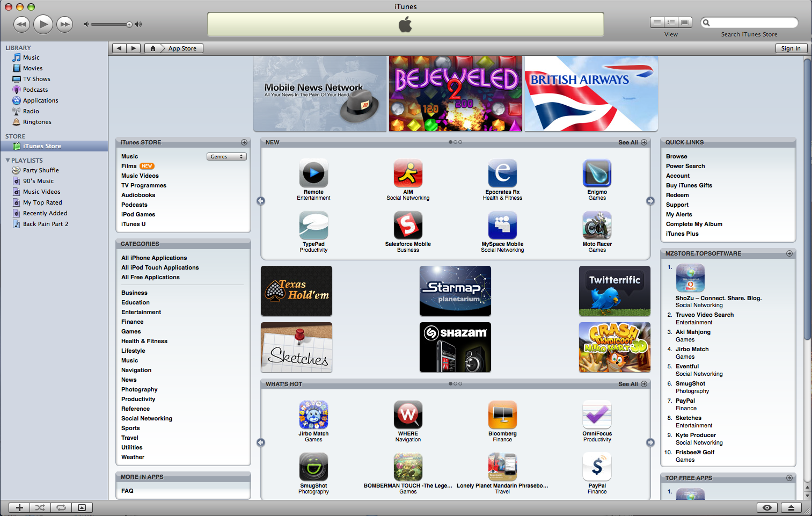
Task: Select the WHERE navigation app icon
Action: click(408, 415)
